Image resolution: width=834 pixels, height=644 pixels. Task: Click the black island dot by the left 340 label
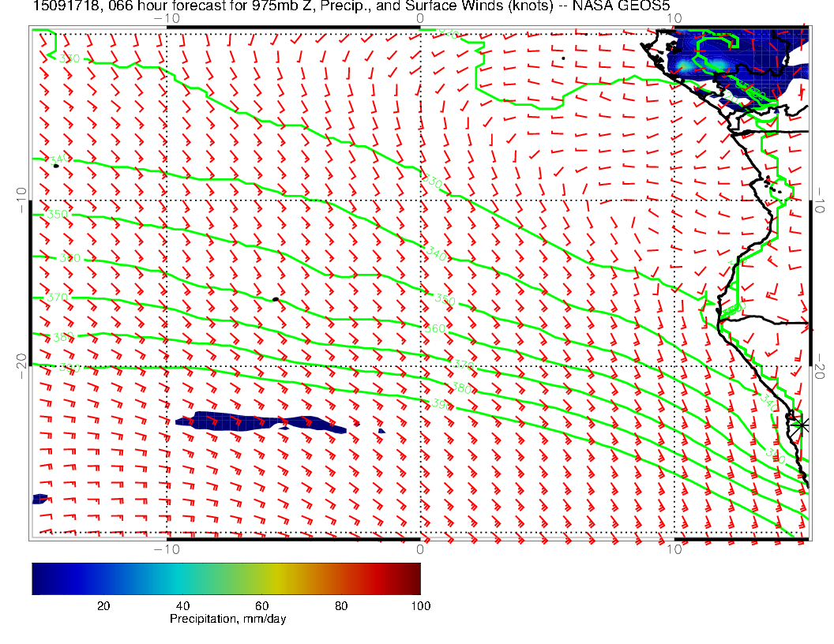point(55,166)
